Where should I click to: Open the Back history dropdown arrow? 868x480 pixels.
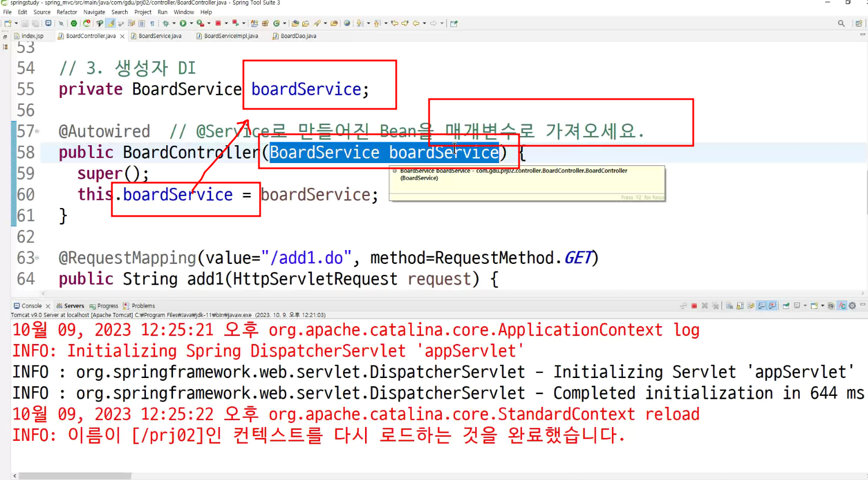(x=424, y=24)
